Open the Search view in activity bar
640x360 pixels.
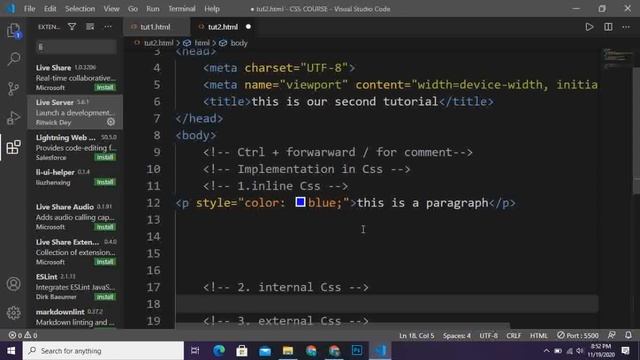[x=13, y=59]
